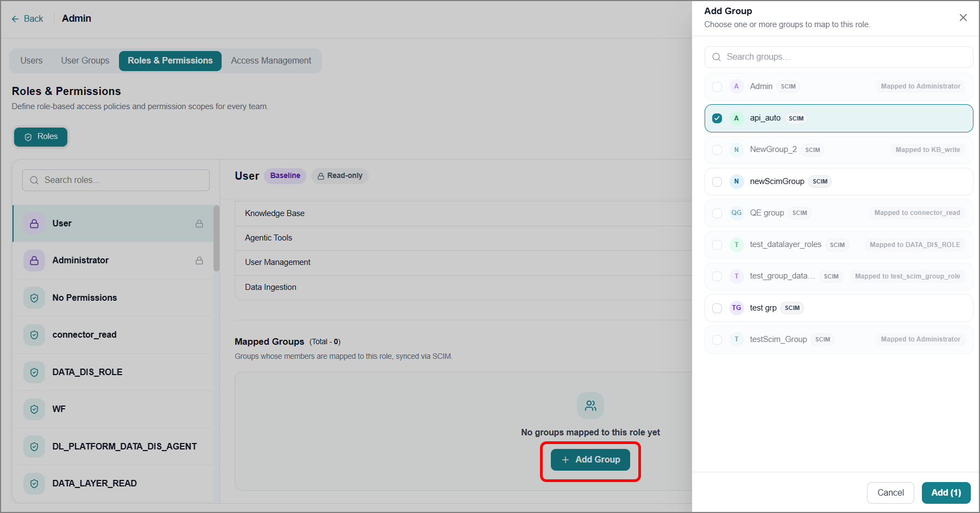Open the User Groups tab

pyautogui.click(x=85, y=61)
